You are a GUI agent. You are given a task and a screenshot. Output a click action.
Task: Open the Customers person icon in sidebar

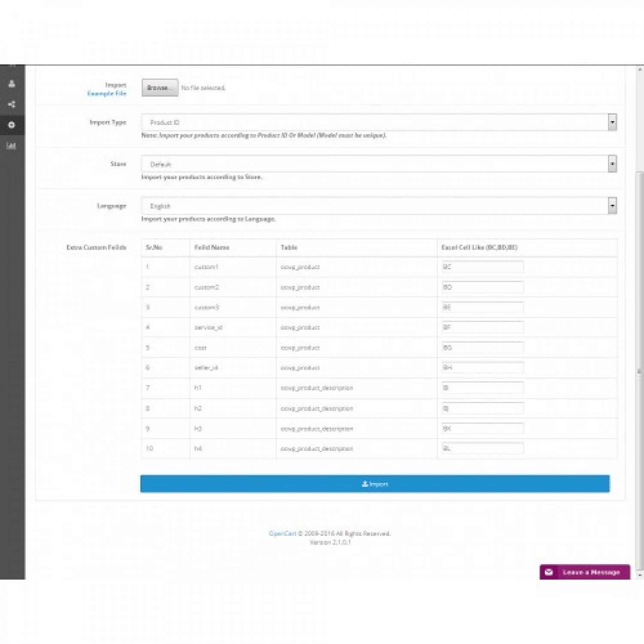pos(12,84)
